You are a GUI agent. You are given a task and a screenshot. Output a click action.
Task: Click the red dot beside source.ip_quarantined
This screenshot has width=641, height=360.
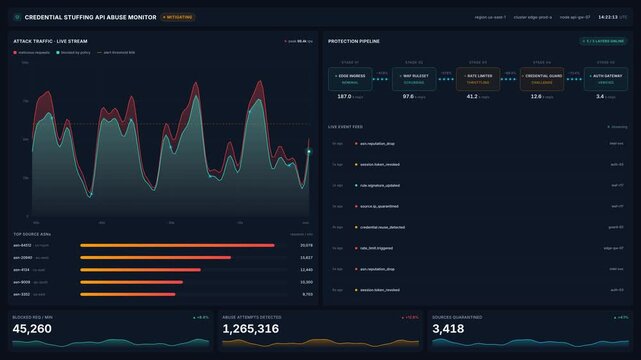coord(356,206)
